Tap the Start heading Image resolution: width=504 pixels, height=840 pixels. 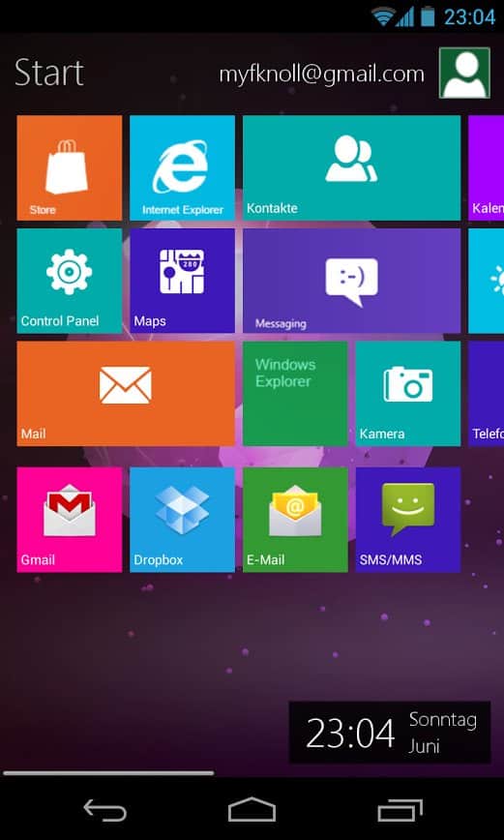[49, 73]
